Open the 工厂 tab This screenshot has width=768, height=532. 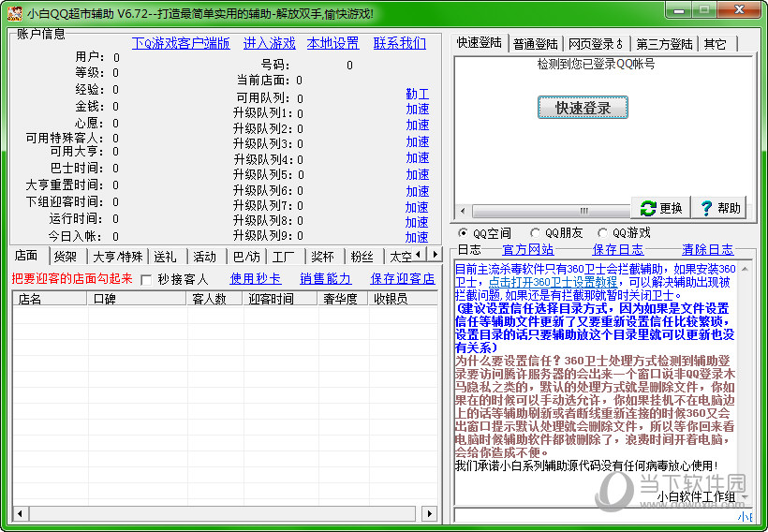284,257
